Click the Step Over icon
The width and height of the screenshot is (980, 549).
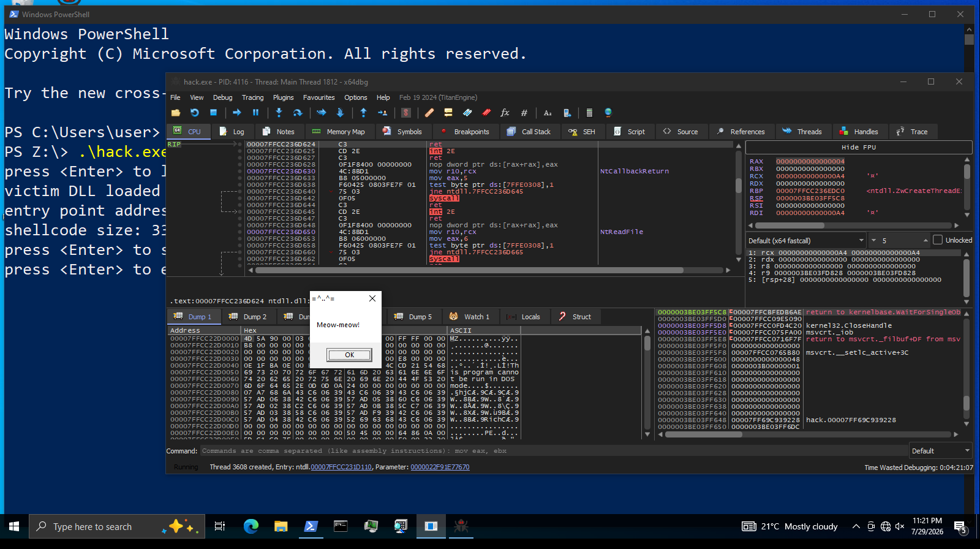tap(298, 113)
